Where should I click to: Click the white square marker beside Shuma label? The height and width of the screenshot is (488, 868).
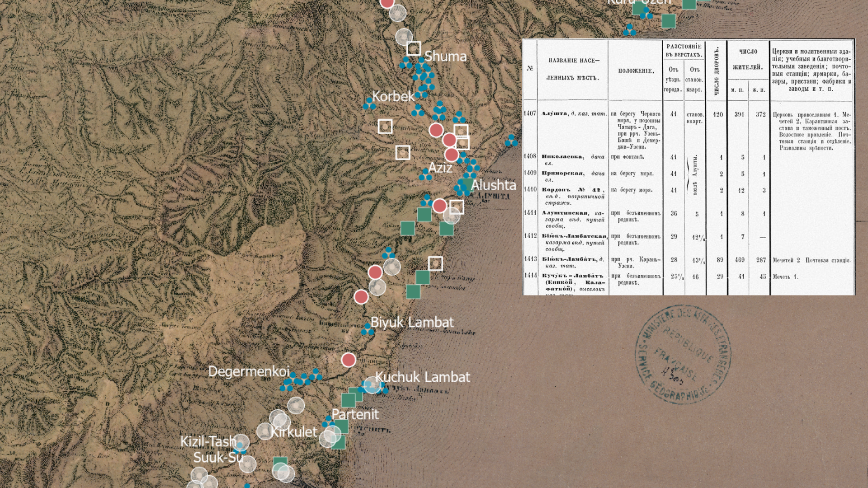414,48
